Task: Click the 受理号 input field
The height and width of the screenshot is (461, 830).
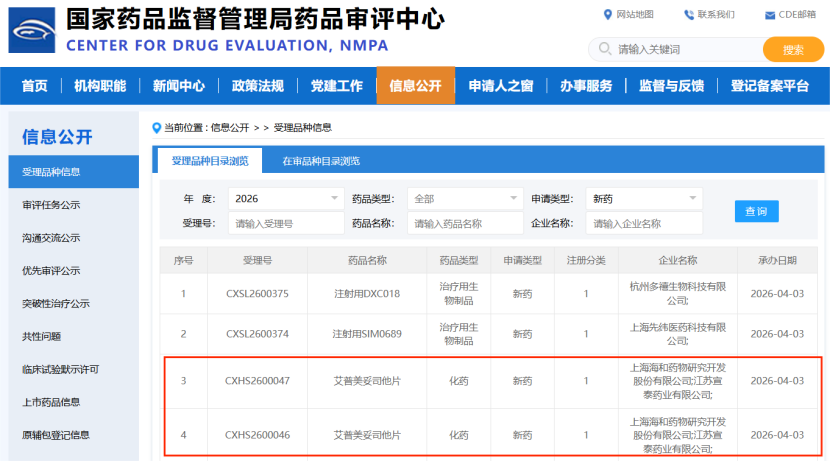Action: (285, 224)
